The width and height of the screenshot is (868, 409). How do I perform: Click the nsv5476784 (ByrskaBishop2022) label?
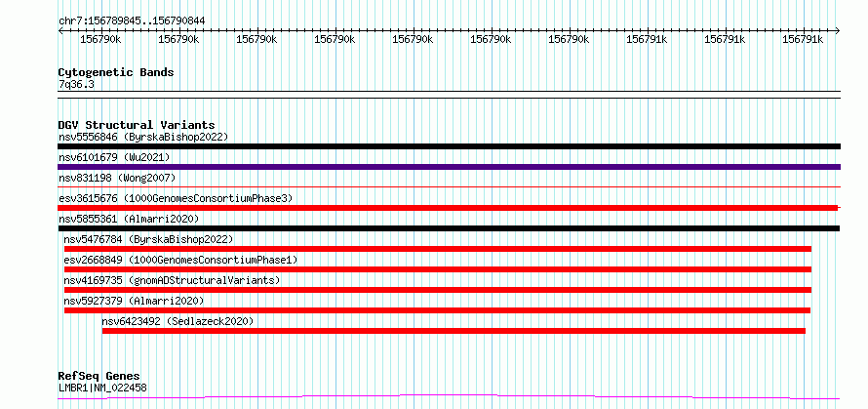(x=148, y=239)
